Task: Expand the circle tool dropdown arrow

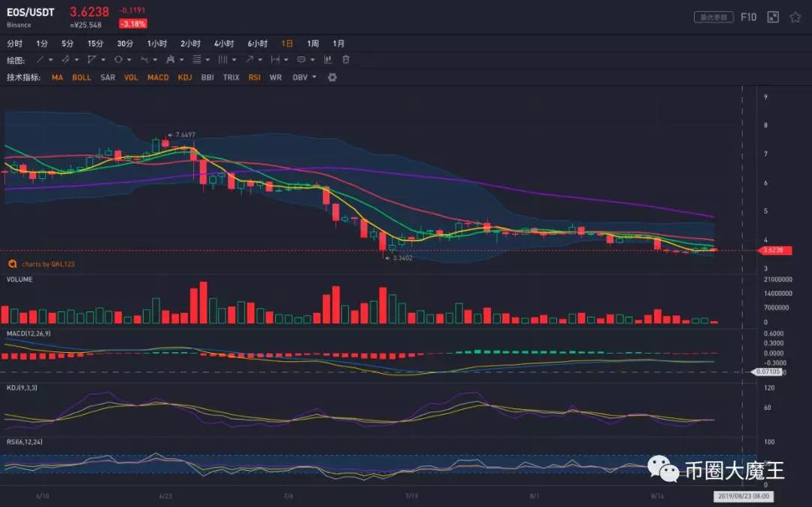Action: [129, 60]
